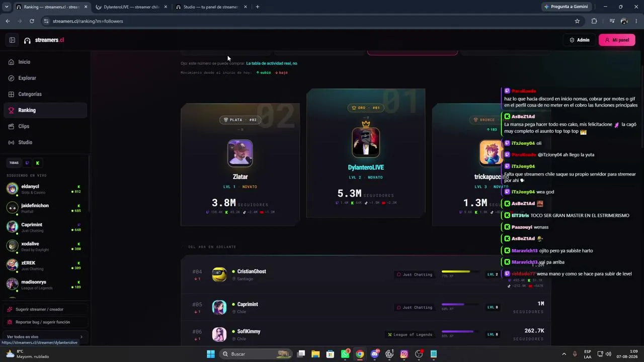Open the Clips clapperboard icon
644x362 pixels.
[x=11, y=126]
